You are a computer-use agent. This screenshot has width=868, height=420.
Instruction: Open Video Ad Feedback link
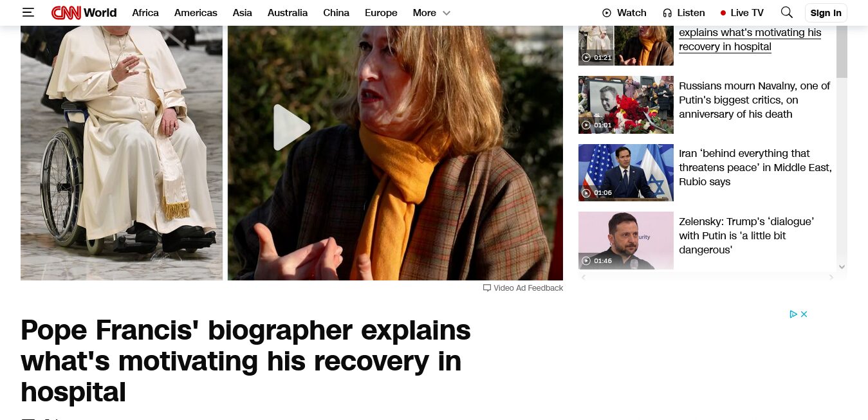pos(523,288)
